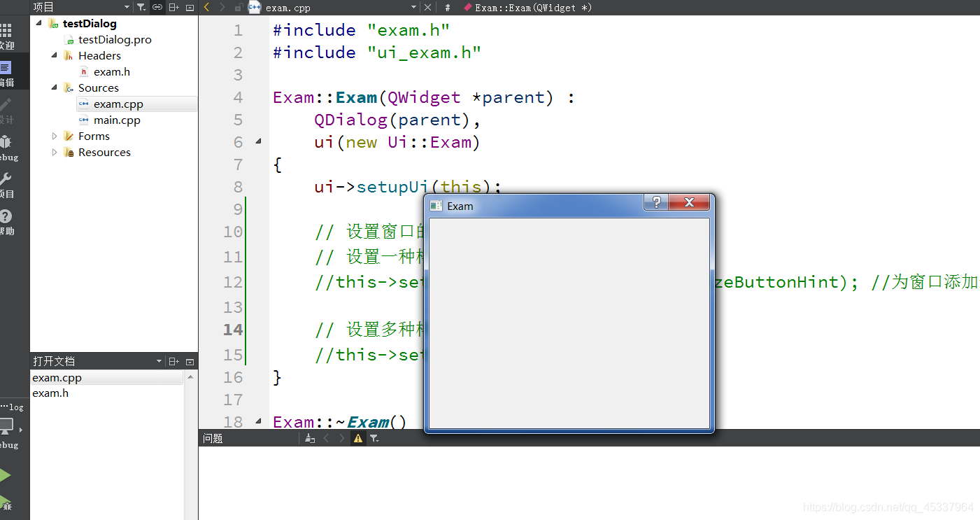Close the Projects side panel
This screenshot has height=520, width=980.
tap(190, 7)
